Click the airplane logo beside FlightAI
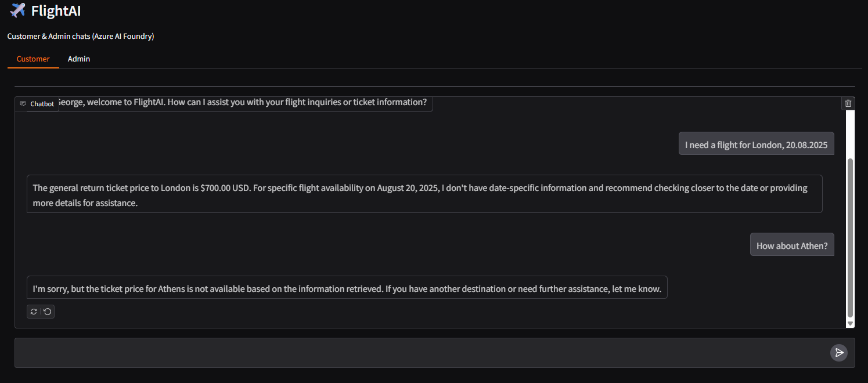Viewport: 868px width, 383px height. 17,10
